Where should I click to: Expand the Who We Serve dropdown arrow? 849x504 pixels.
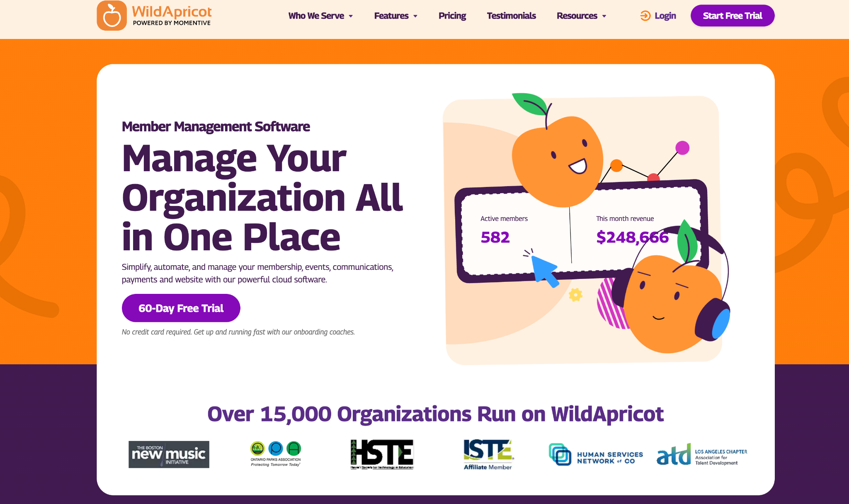[351, 16]
